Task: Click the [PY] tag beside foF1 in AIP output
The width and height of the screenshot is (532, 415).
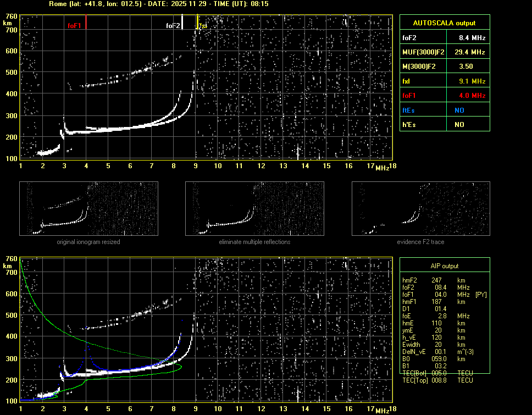Action: (x=481, y=295)
